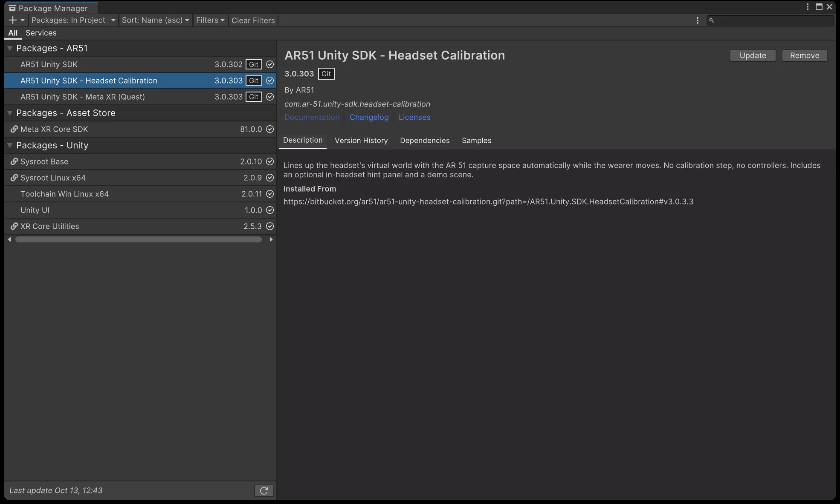Click Git tag on Headset Calibration list row
Viewport: 840px width, 504px height.
254,81
